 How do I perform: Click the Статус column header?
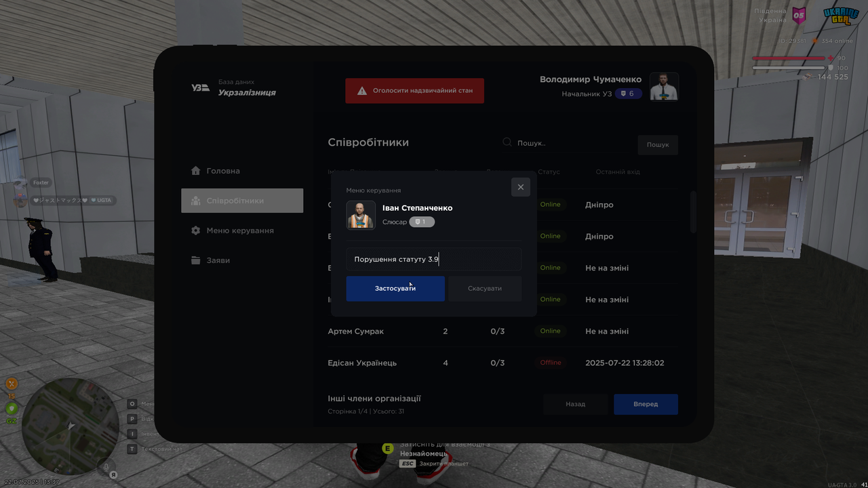pos(549,172)
